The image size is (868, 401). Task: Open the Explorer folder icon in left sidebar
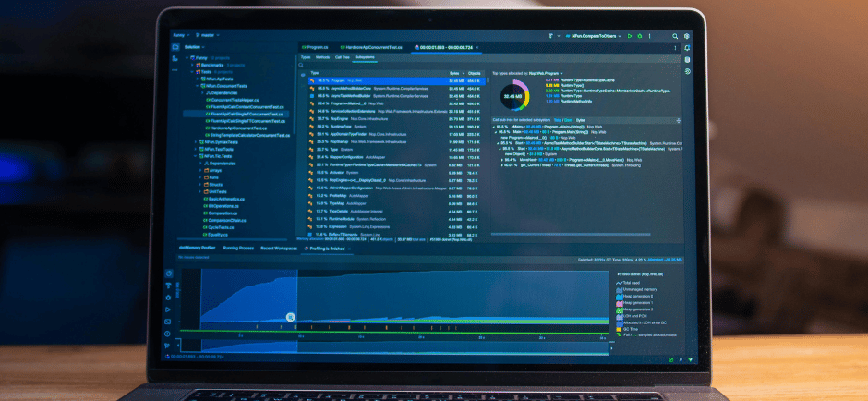click(175, 47)
